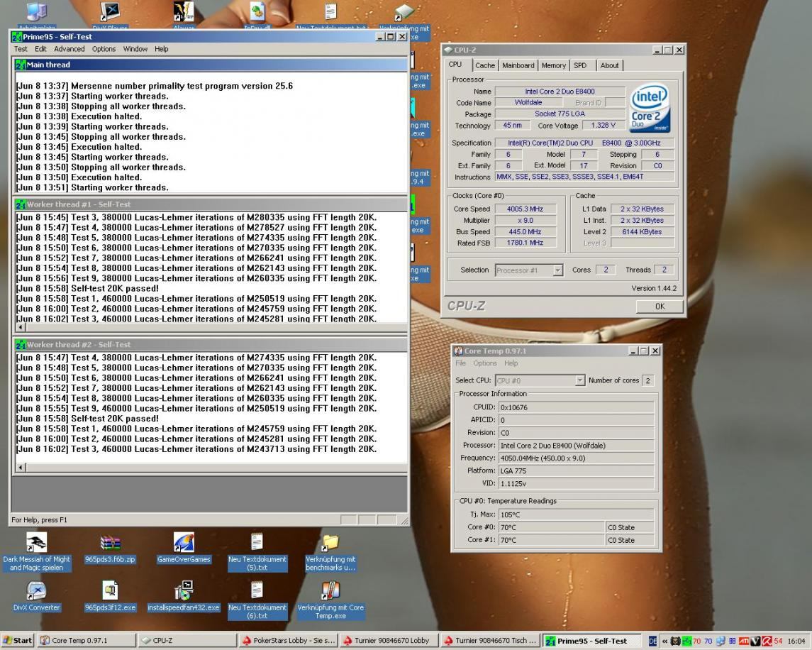Switch to Core Temp 0.97.1 taskbar button
The height and width of the screenshot is (650, 812).
pos(87,641)
